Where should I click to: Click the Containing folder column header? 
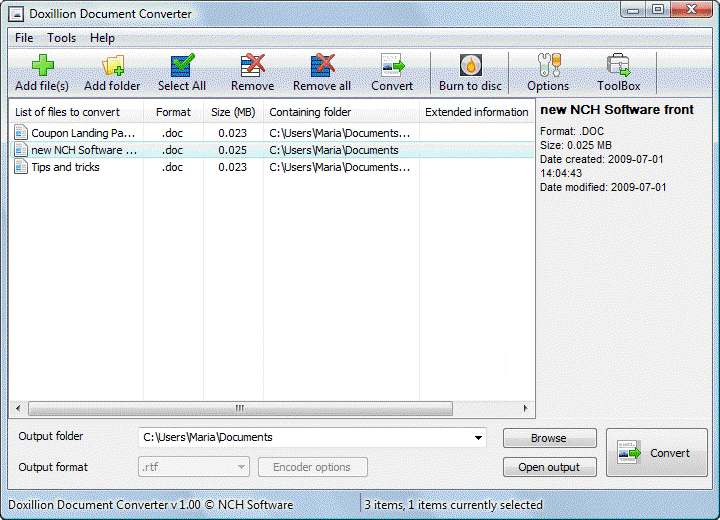[341, 112]
